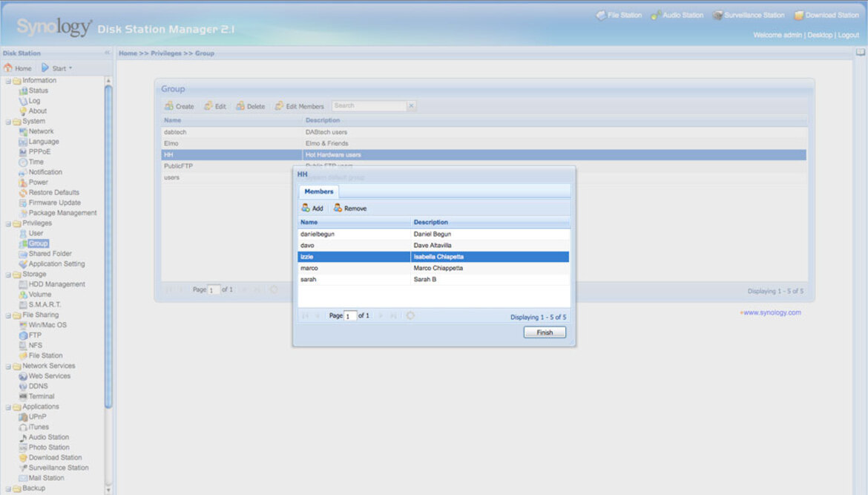Click the Logout link
Screen dimensions: 868x495
click(x=849, y=35)
